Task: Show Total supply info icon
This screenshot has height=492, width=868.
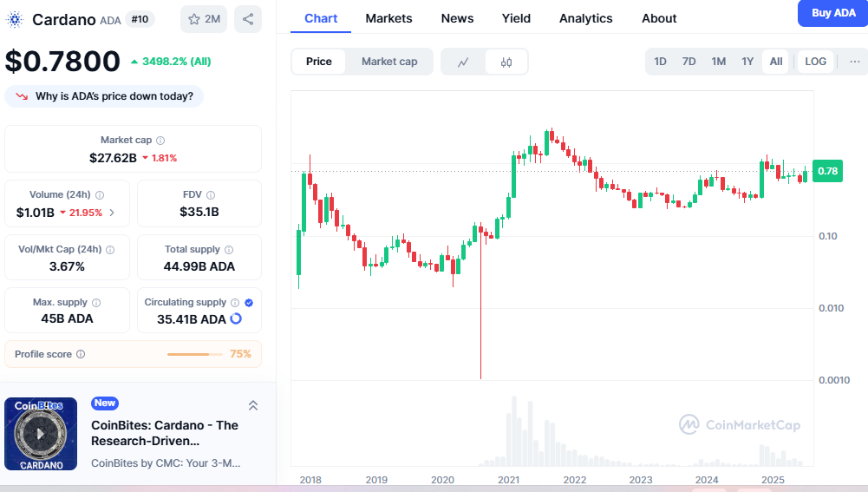Action: (229, 250)
